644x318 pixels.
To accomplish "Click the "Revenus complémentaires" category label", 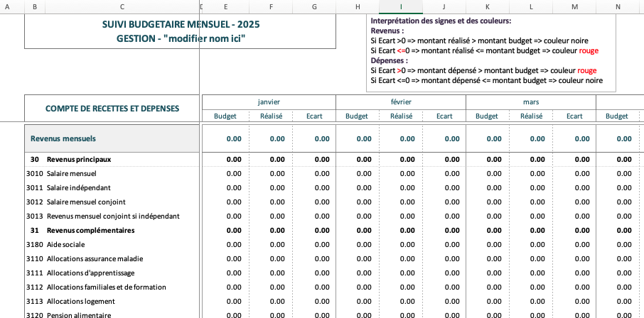I will pos(90,230).
